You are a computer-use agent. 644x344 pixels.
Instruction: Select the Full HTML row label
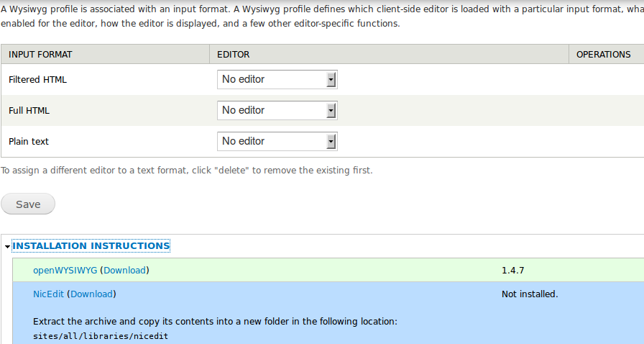[x=29, y=110]
